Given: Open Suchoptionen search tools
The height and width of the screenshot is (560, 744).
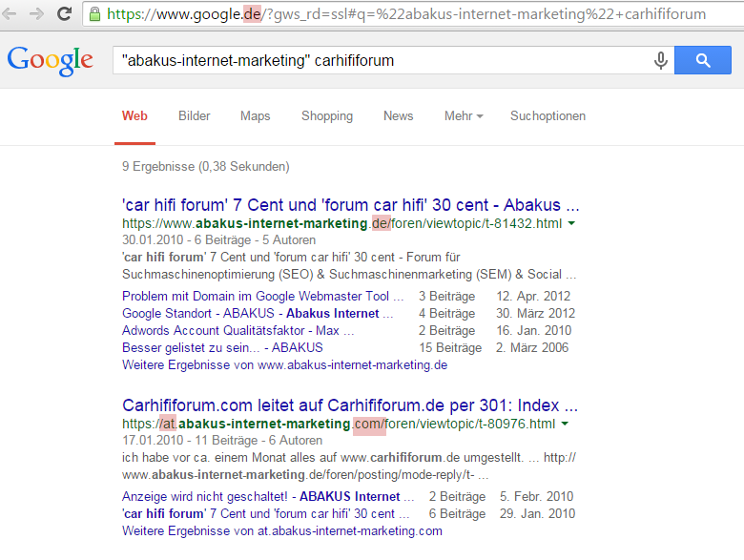Looking at the screenshot, I should point(548,116).
